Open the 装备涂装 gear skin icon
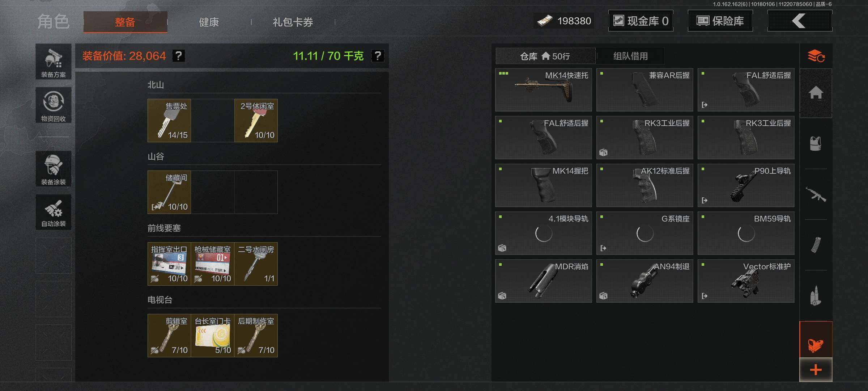 coord(54,169)
